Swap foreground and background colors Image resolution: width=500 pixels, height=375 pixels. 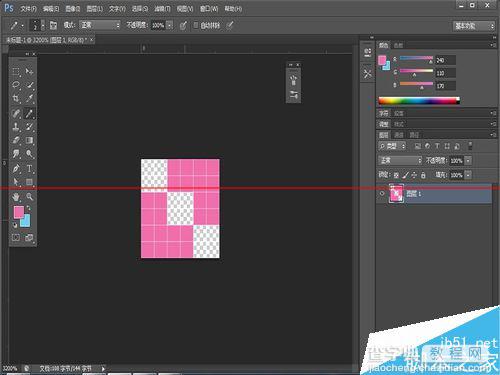point(29,208)
